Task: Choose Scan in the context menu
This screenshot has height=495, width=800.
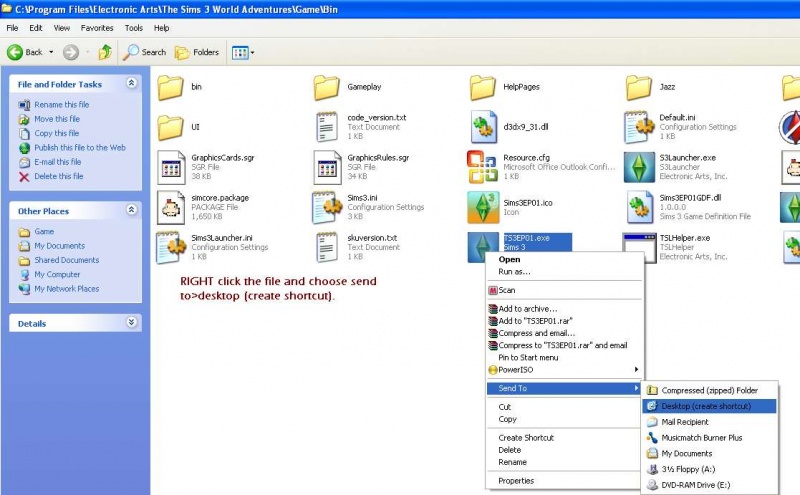Action: [565, 290]
